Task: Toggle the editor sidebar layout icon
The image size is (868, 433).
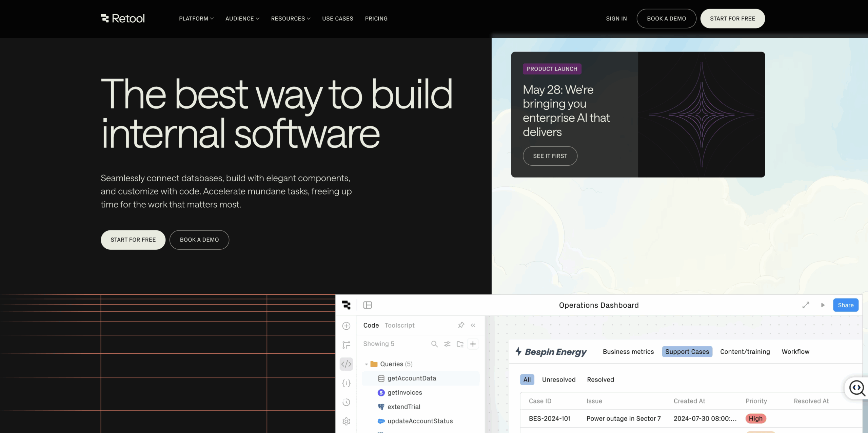Action: (368, 305)
